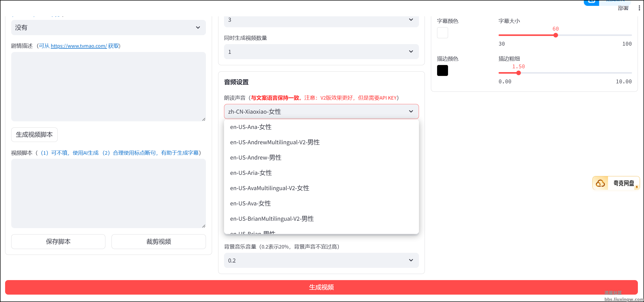644x302 pixels.
Task: Click the 剧情描述 text area
Action: (x=108, y=87)
